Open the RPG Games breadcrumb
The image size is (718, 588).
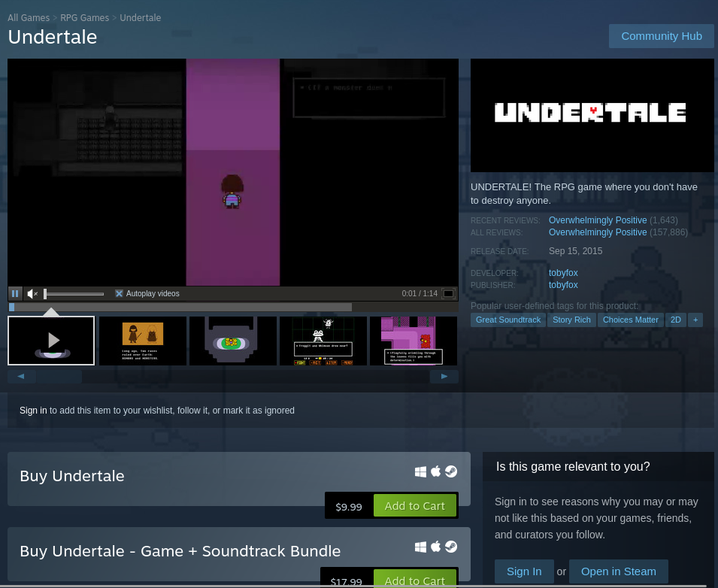[x=84, y=17]
